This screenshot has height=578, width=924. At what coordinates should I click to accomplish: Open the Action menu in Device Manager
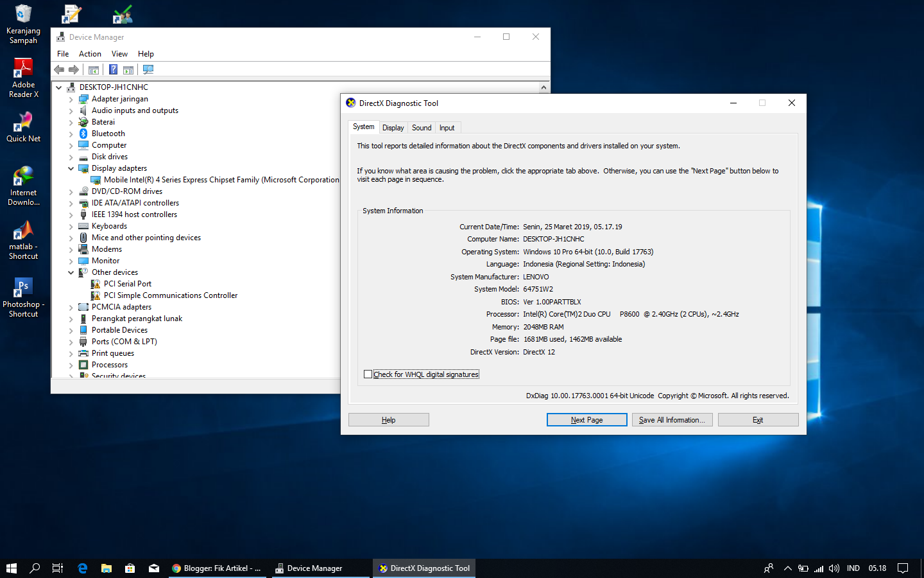90,54
